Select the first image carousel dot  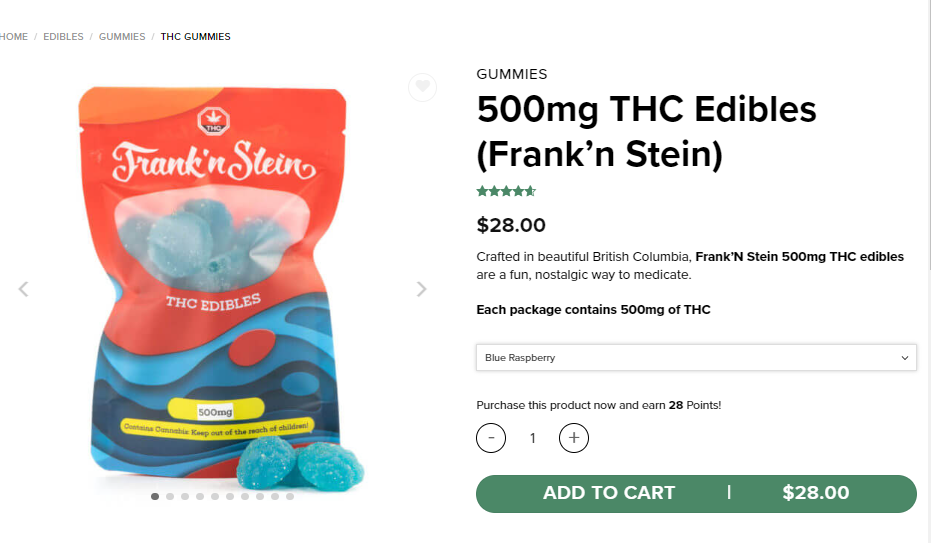click(155, 496)
